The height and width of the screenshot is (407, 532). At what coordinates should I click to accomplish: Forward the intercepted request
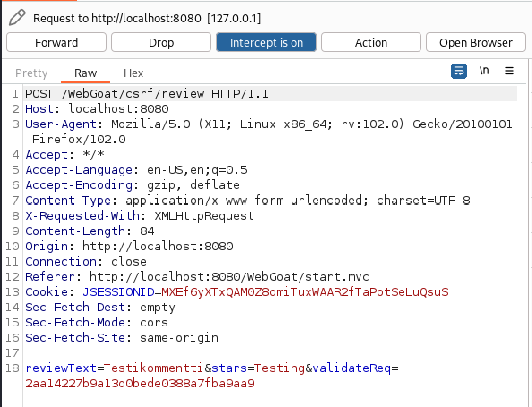[x=56, y=43]
